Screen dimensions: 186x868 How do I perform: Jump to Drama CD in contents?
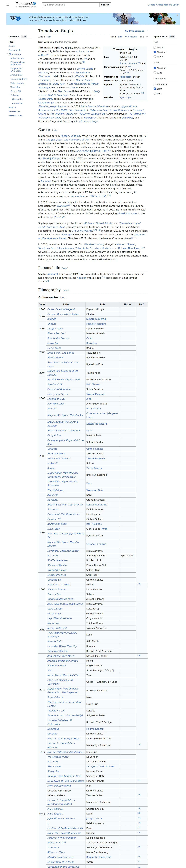click(15, 91)
